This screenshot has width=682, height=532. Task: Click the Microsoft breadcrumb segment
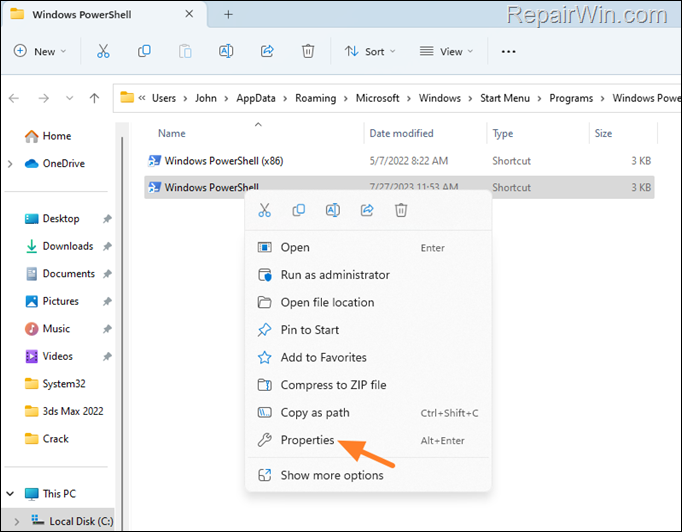pyautogui.click(x=378, y=98)
